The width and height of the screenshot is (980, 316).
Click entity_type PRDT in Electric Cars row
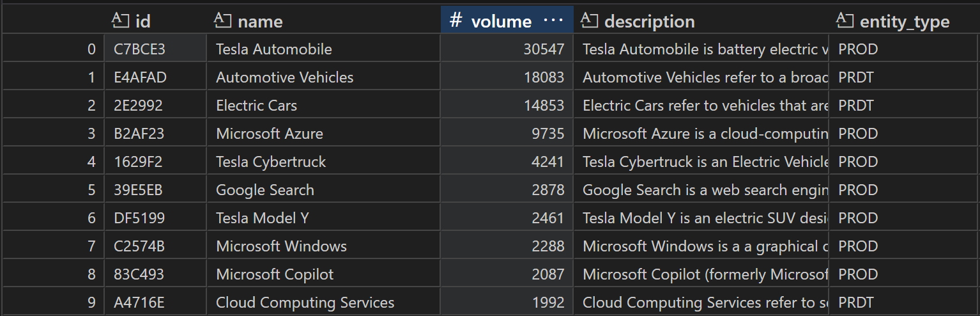[905, 106]
